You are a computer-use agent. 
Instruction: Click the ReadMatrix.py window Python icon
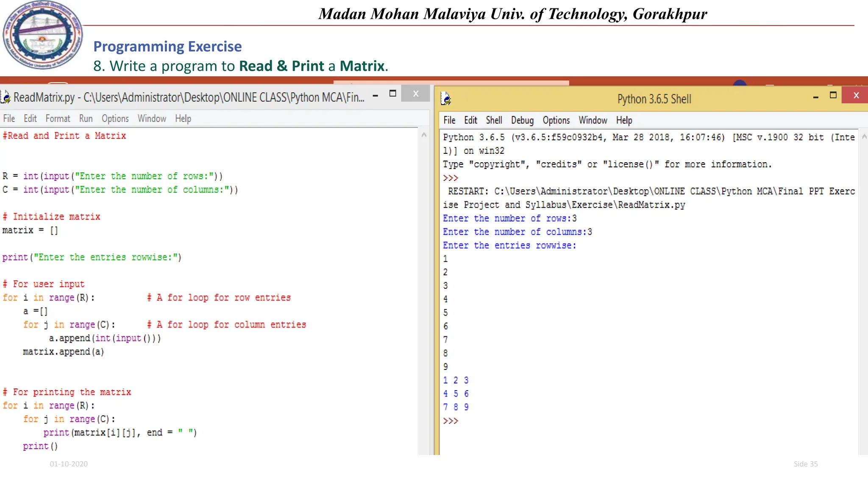click(6, 97)
